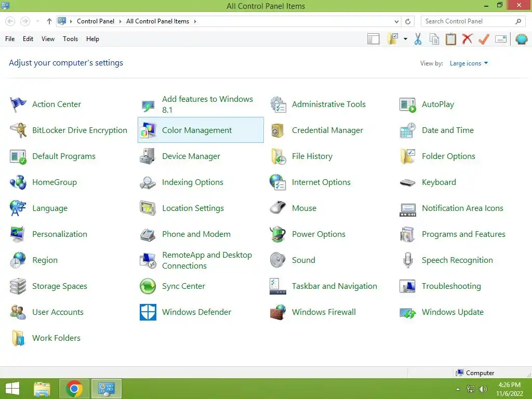This screenshot has width=532, height=399.
Task: Click the Control Panel breadcrumb text
Action: (x=96, y=21)
